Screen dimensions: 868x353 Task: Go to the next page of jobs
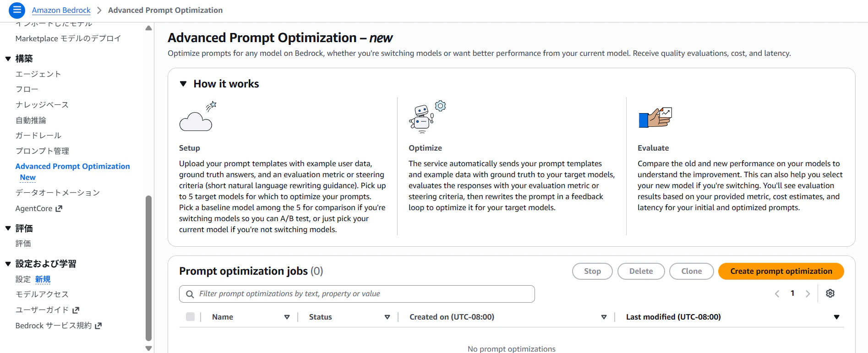pyautogui.click(x=808, y=293)
